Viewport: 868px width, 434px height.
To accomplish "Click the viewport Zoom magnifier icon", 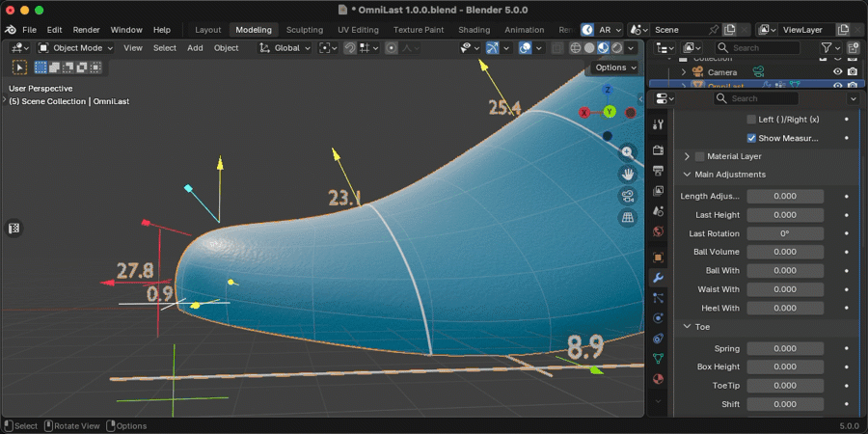I will (x=627, y=152).
